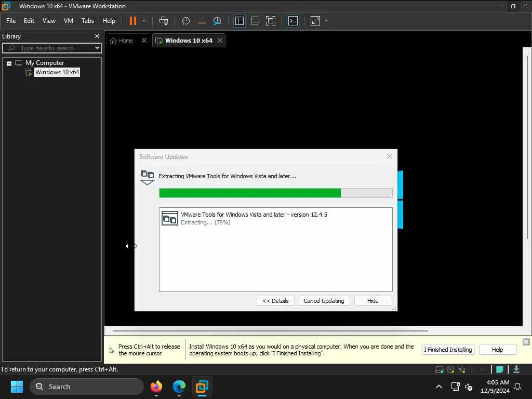Toggle the thumbnail bar view icon

click(x=255, y=21)
